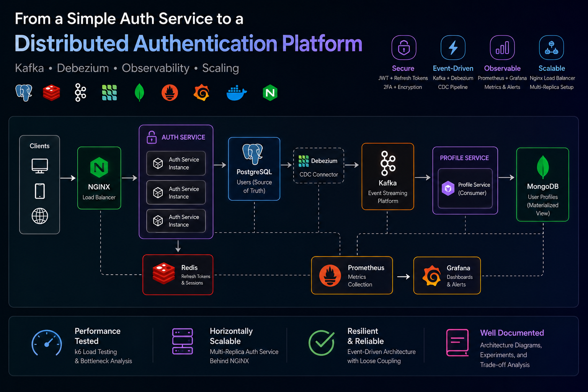
Task: Select the Event-Driven lightning bolt icon
Action: (x=453, y=47)
